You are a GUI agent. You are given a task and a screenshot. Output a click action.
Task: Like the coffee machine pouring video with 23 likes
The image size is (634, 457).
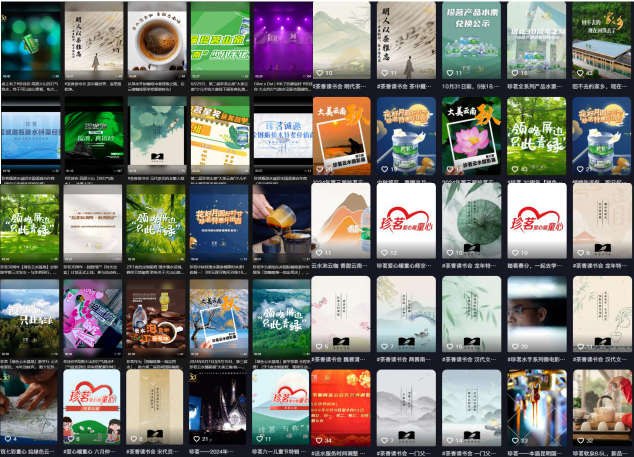(515, 440)
